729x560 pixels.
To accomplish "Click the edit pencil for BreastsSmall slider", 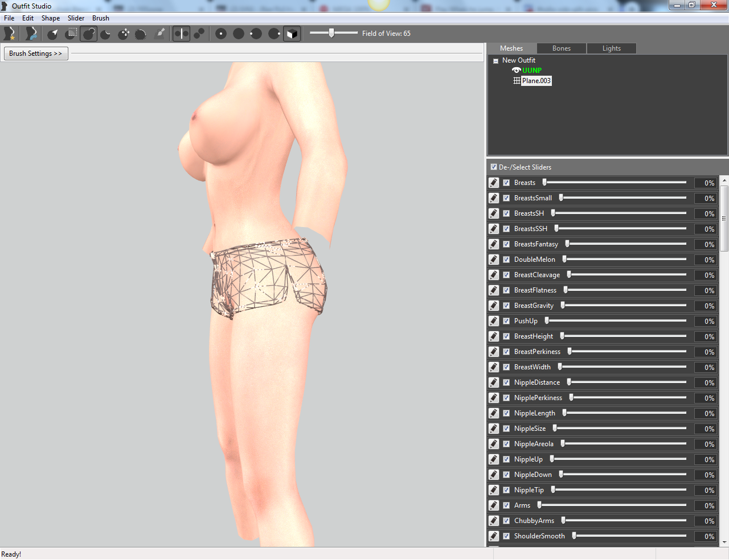I will 494,198.
